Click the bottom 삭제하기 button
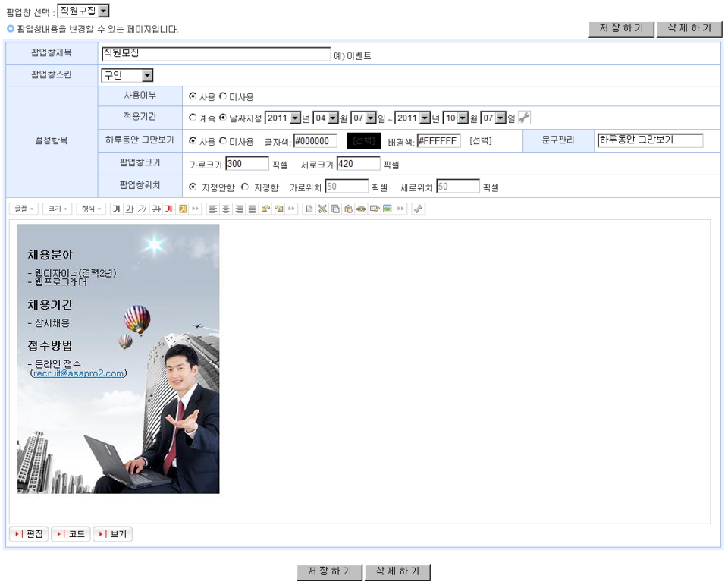 tap(397, 572)
